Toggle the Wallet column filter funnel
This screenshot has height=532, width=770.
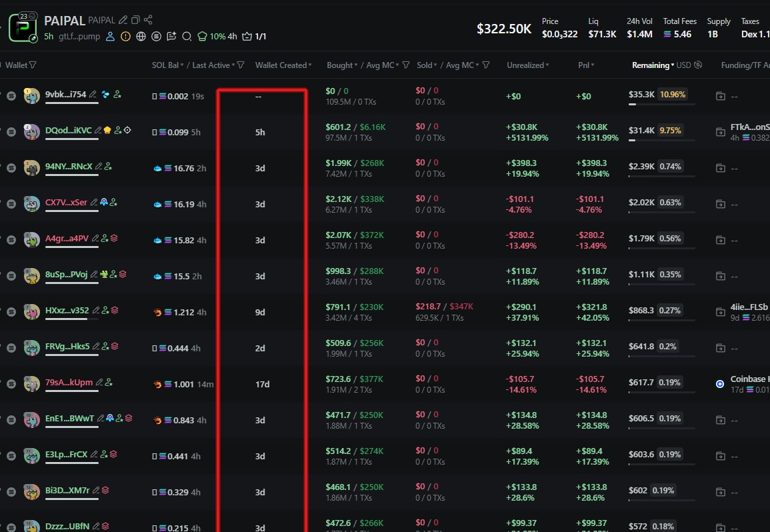pos(33,65)
